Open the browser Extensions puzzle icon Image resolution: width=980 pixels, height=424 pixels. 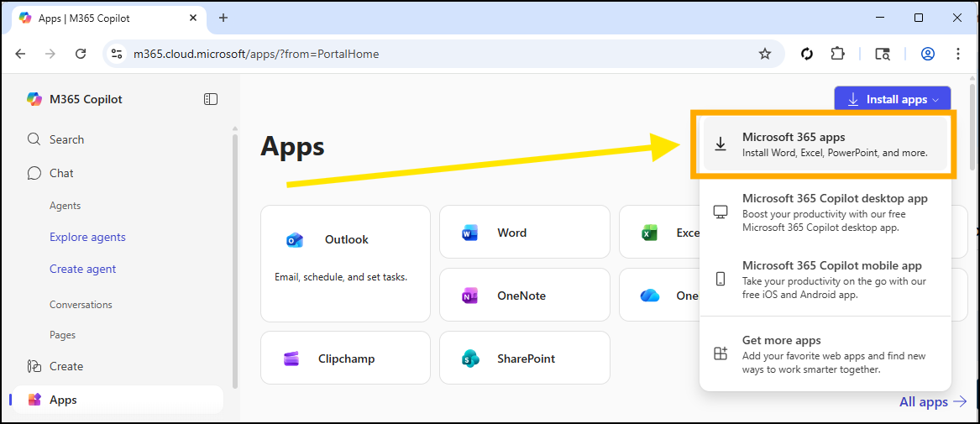[837, 54]
